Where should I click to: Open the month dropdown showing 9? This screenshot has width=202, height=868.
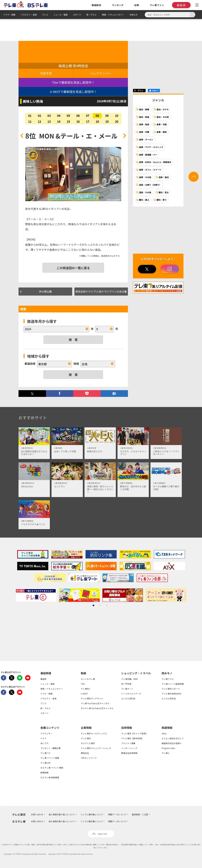click(x=105, y=329)
